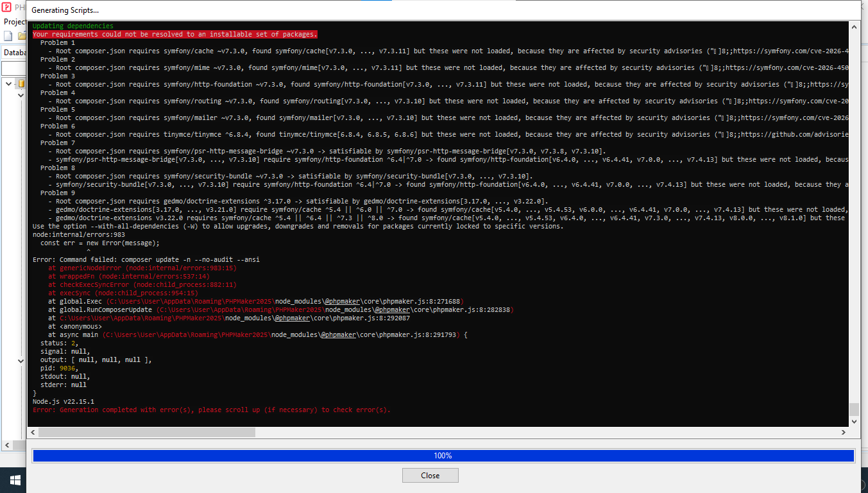Click 'Error: Generation completed with error(s)' line
Viewport: 868px width, 493px height.
click(x=211, y=410)
